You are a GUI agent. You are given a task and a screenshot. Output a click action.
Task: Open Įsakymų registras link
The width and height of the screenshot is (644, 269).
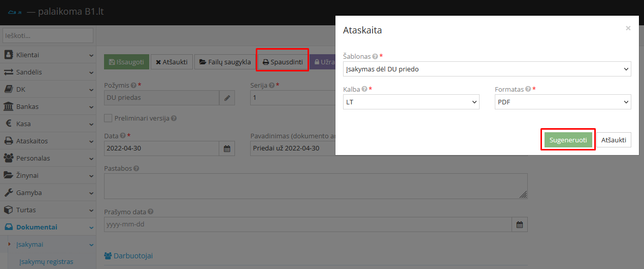[46, 261]
